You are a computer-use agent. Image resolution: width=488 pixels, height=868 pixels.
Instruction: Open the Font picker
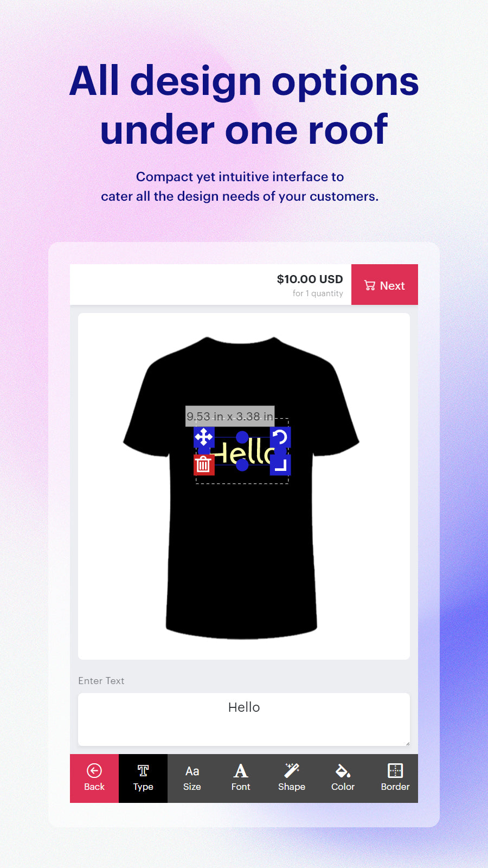tap(241, 778)
